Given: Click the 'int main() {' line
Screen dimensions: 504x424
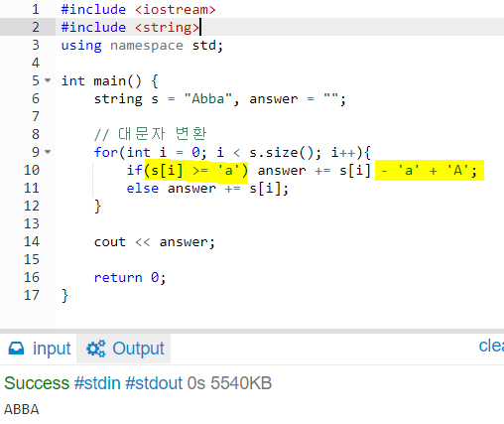Looking at the screenshot, I should [x=109, y=81].
